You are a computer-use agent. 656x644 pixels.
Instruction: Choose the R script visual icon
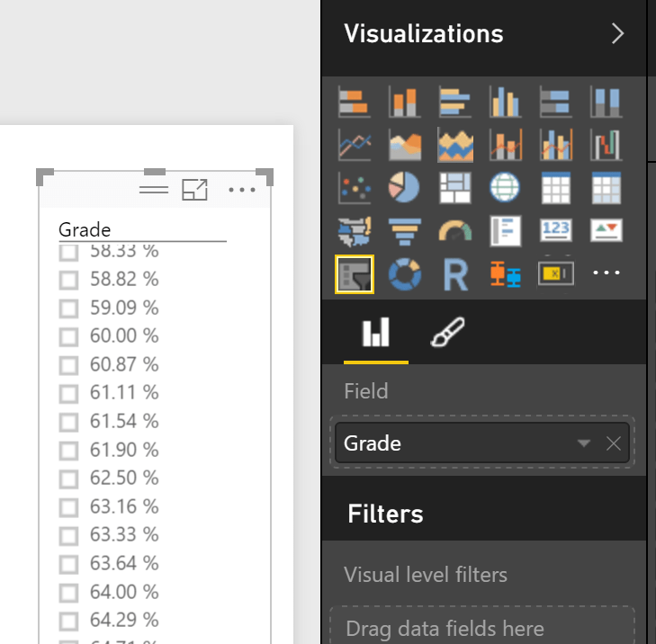point(455,274)
